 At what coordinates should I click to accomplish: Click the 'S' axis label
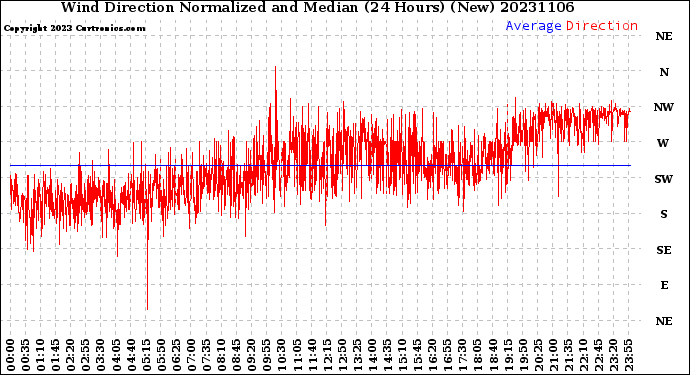[x=664, y=214]
